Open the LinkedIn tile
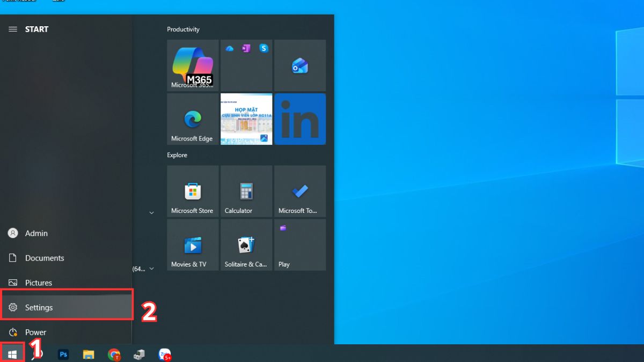 300,119
